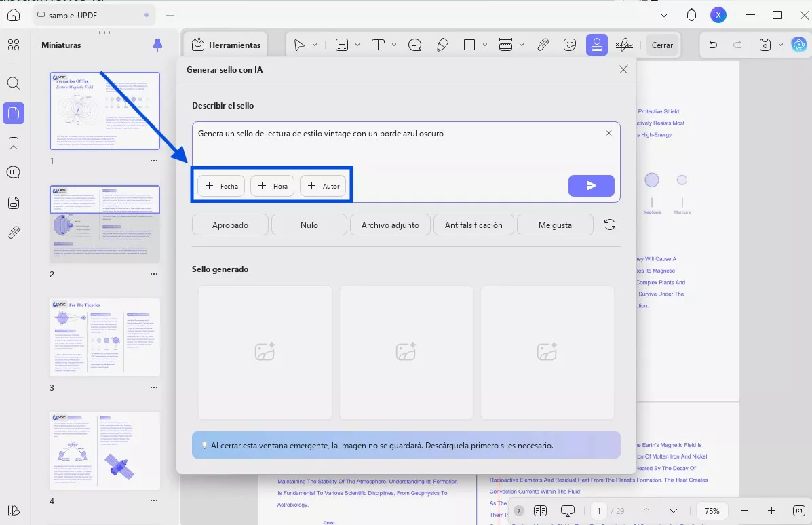812x525 pixels.
Task: Clear the stamp description text
Action: (x=609, y=133)
